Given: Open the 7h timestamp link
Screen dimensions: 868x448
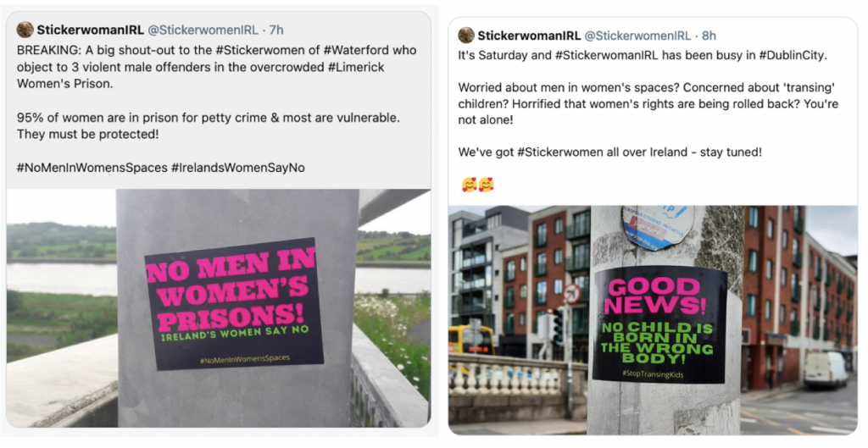Looking at the screenshot, I should [276, 30].
